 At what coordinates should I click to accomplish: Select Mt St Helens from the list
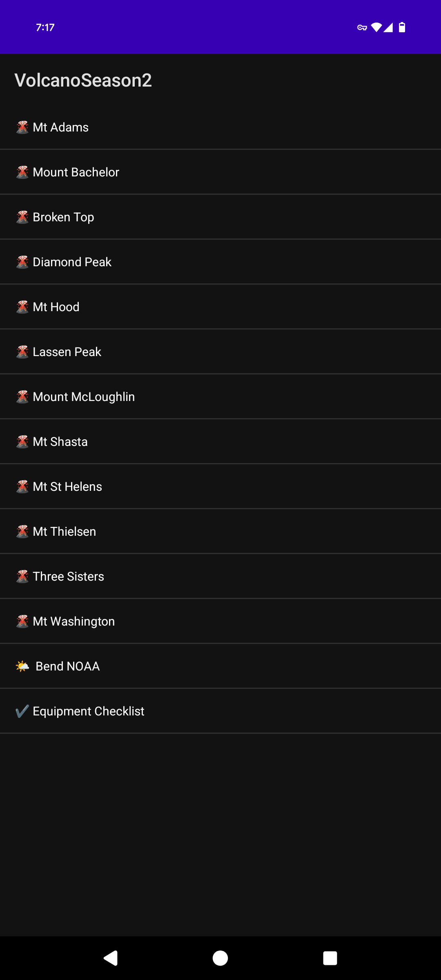[x=67, y=487]
